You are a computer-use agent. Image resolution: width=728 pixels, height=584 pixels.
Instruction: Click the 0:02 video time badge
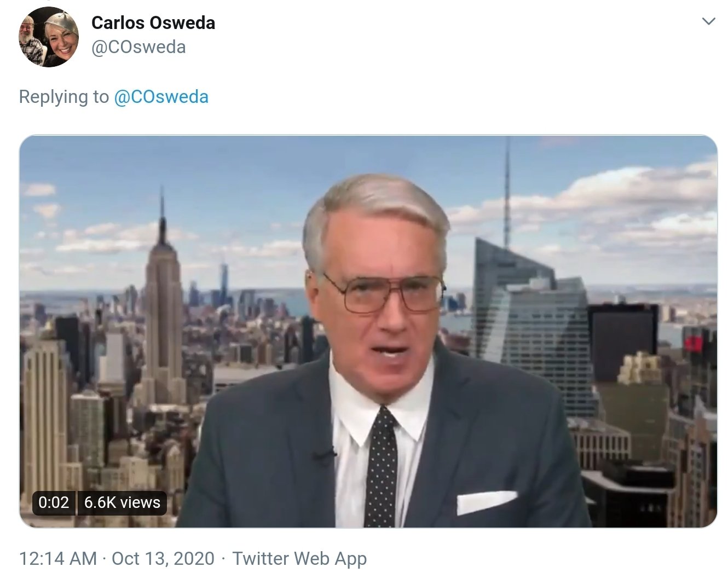(54, 502)
